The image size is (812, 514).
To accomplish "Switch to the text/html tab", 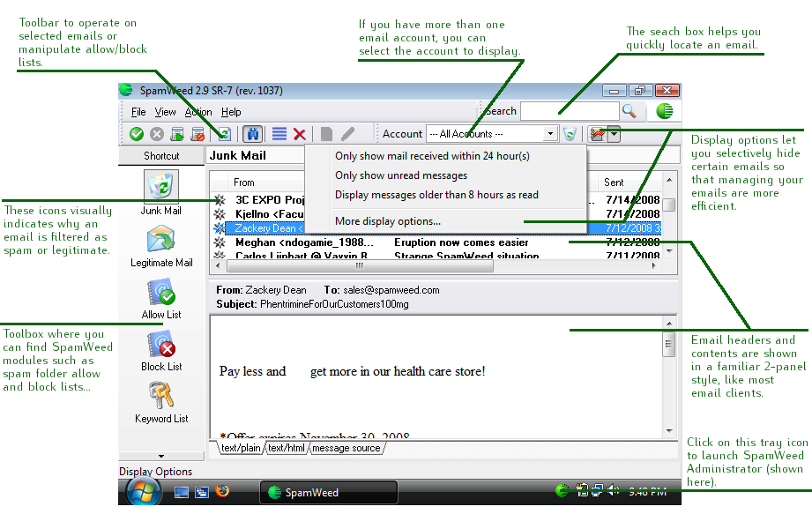I will point(286,448).
